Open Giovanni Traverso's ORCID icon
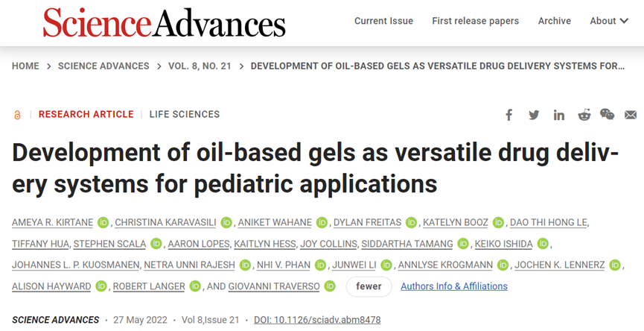Image resolution: width=644 pixels, height=331 pixels. tap(331, 286)
